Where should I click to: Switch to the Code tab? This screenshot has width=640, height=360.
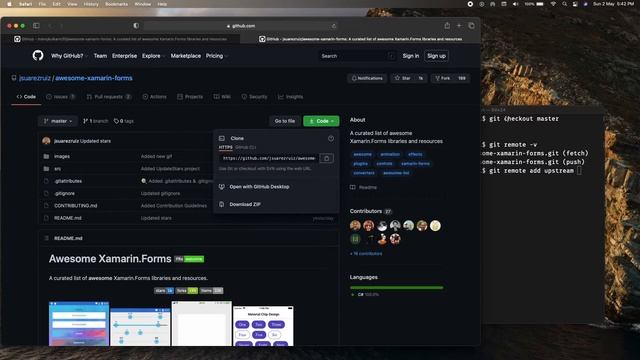point(26,97)
